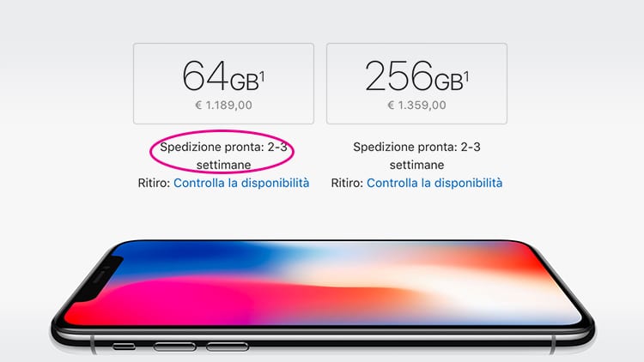Click footnote superscript 1 beside 64GB
The width and height of the screenshot is (644, 362).
coord(262,76)
